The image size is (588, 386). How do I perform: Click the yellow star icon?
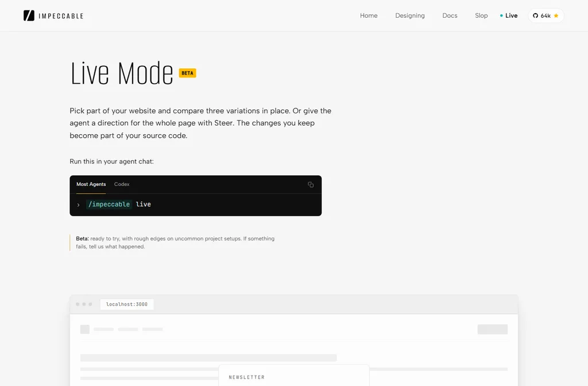click(x=556, y=15)
